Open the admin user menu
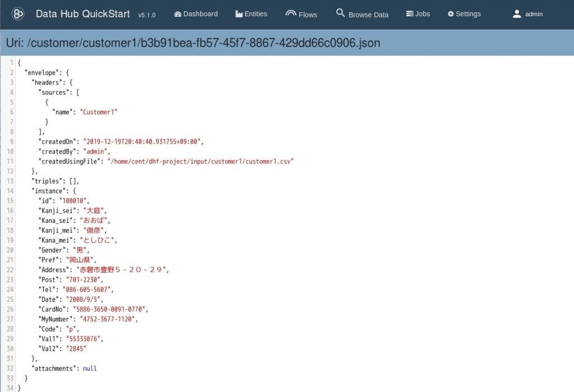574x392 pixels. (533, 14)
